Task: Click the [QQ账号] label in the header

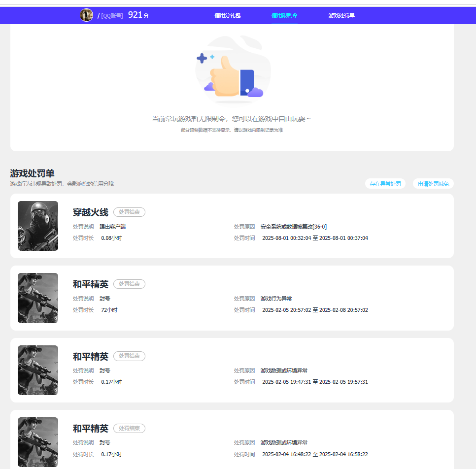Action: click(x=112, y=16)
